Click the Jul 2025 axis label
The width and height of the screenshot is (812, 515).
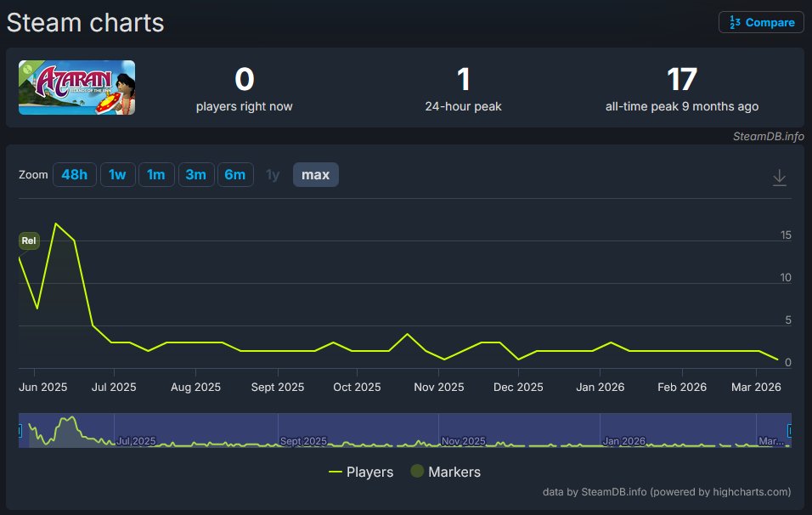[x=114, y=387]
